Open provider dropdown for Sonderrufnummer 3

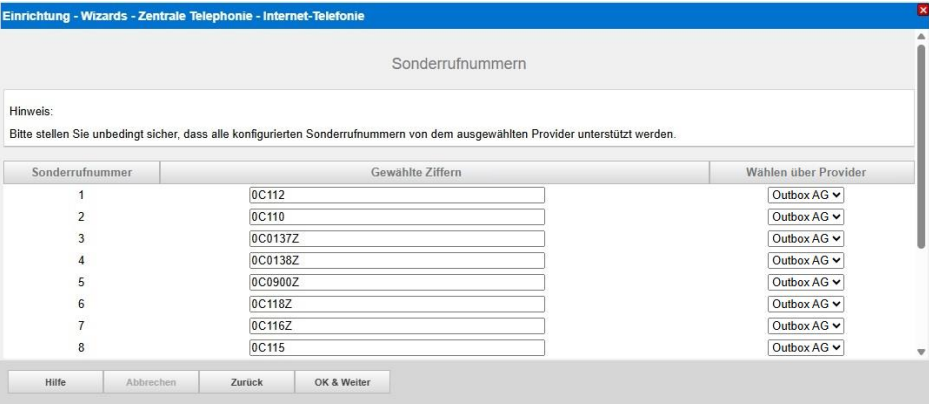806,239
